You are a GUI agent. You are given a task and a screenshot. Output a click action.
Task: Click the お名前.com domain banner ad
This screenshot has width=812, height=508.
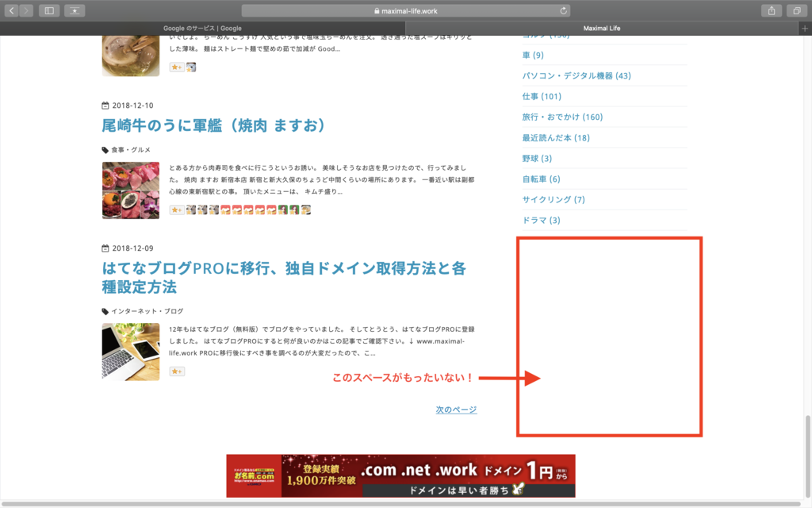tap(400, 476)
